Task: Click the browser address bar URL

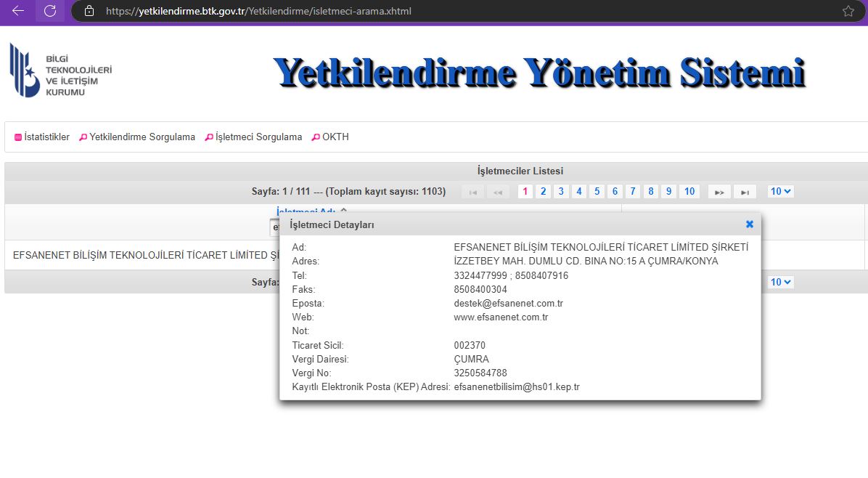Action: pos(258,11)
